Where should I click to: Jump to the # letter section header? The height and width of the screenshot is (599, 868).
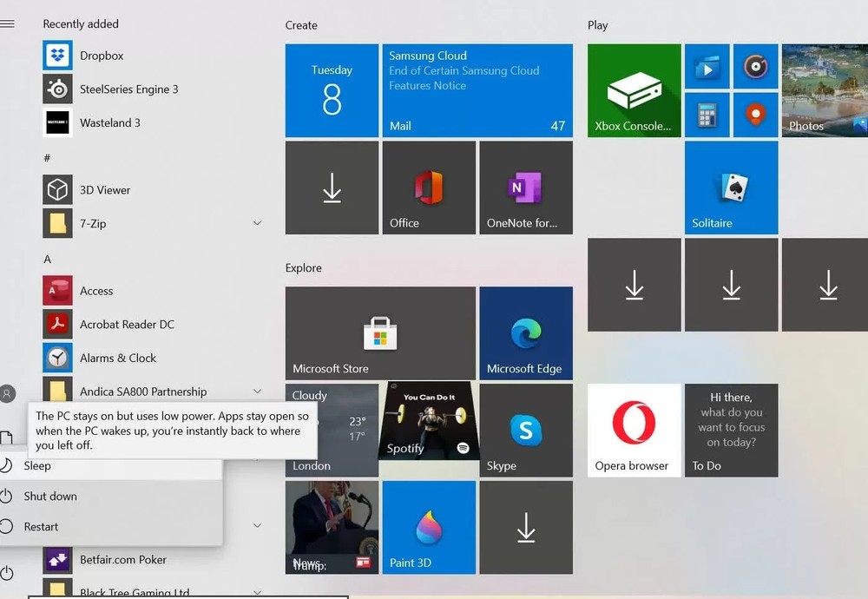(47, 158)
